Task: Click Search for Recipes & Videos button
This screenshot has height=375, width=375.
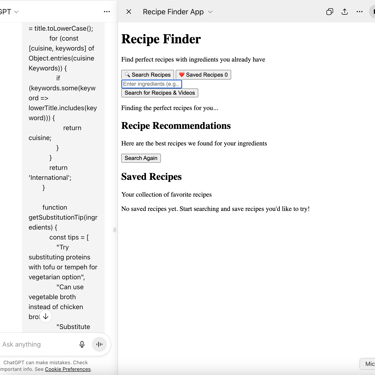Action: [x=160, y=93]
